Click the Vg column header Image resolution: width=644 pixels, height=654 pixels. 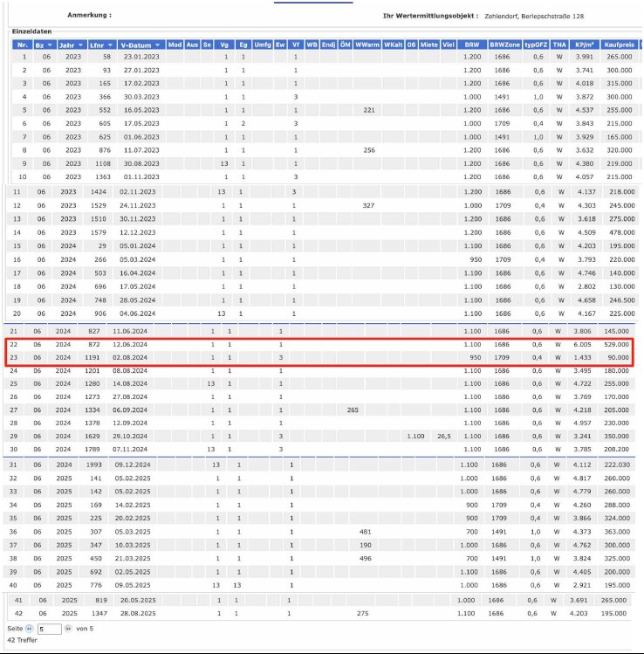click(224, 45)
